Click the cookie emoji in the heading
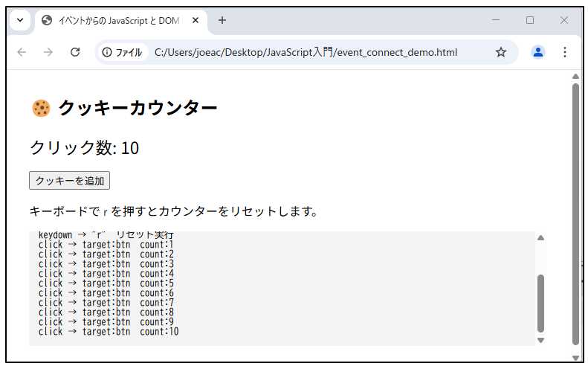The image size is (588, 369). click(40, 109)
